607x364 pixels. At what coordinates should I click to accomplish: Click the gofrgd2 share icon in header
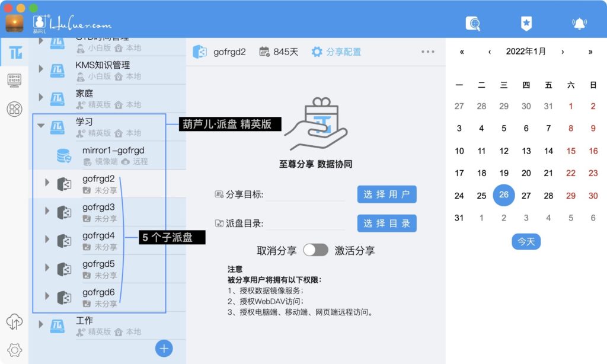(x=200, y=52)
